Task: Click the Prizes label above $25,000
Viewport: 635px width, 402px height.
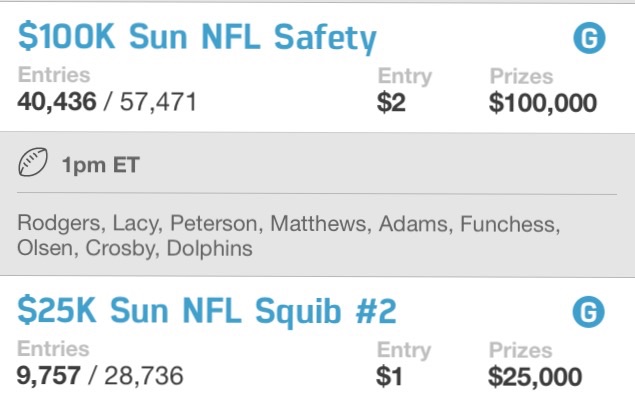Action: tap(520, 350)
